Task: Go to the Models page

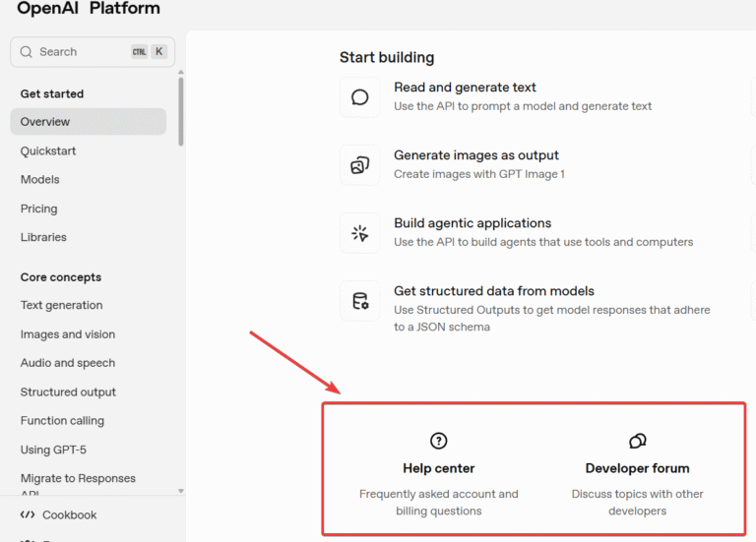Action: click(40, 180)
